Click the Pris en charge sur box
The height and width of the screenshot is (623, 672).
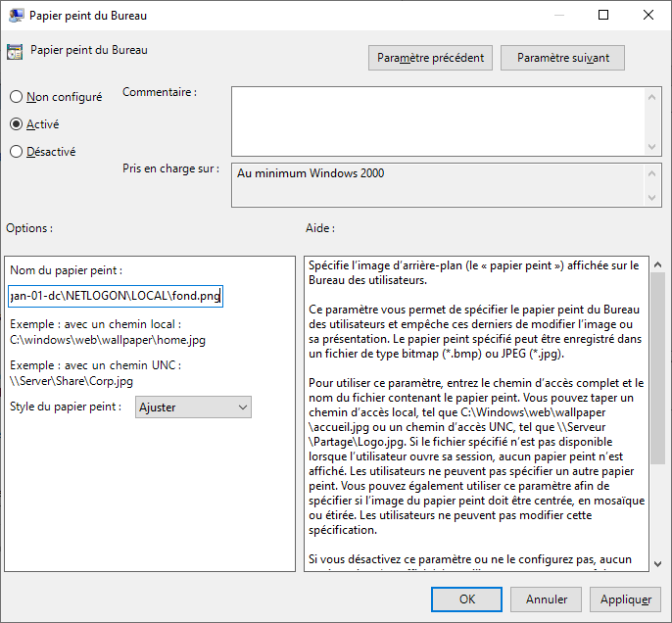click(x=438, y=185)
